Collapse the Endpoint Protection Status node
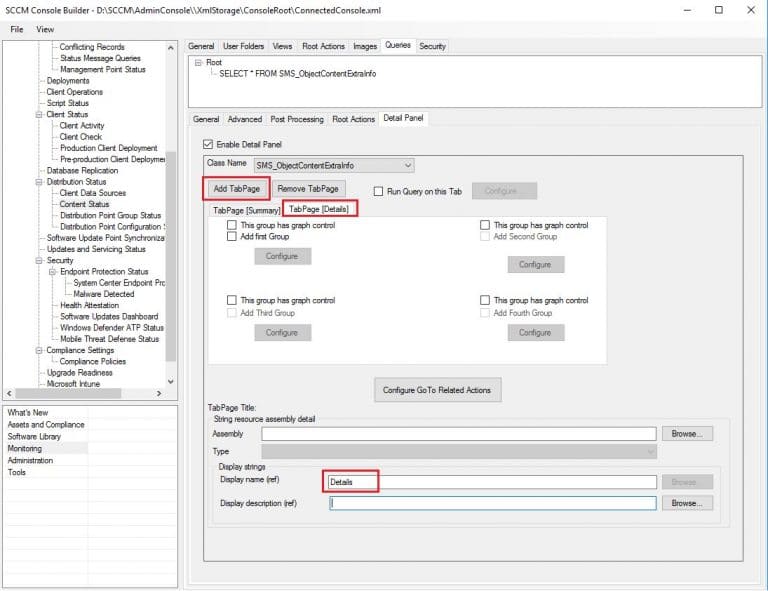 54,272
